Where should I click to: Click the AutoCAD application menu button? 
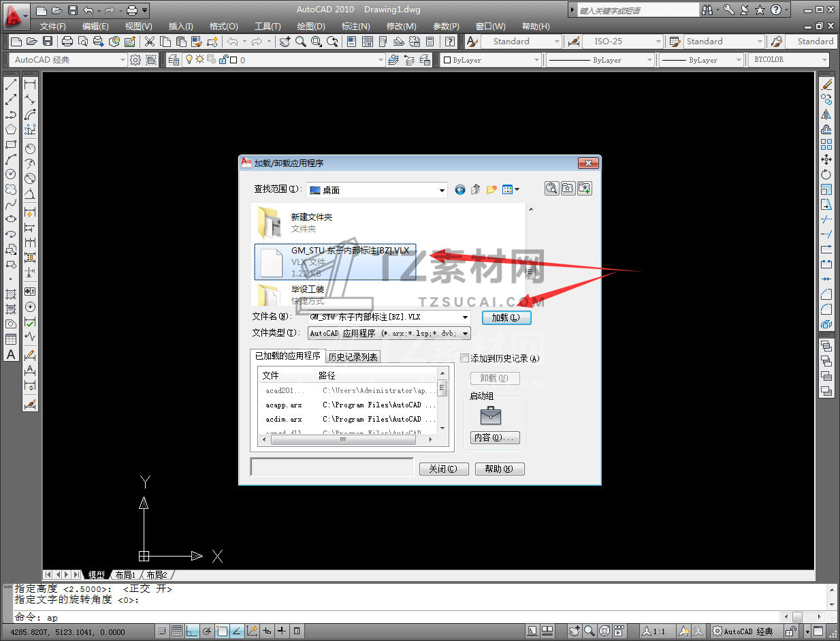point(16,15)
